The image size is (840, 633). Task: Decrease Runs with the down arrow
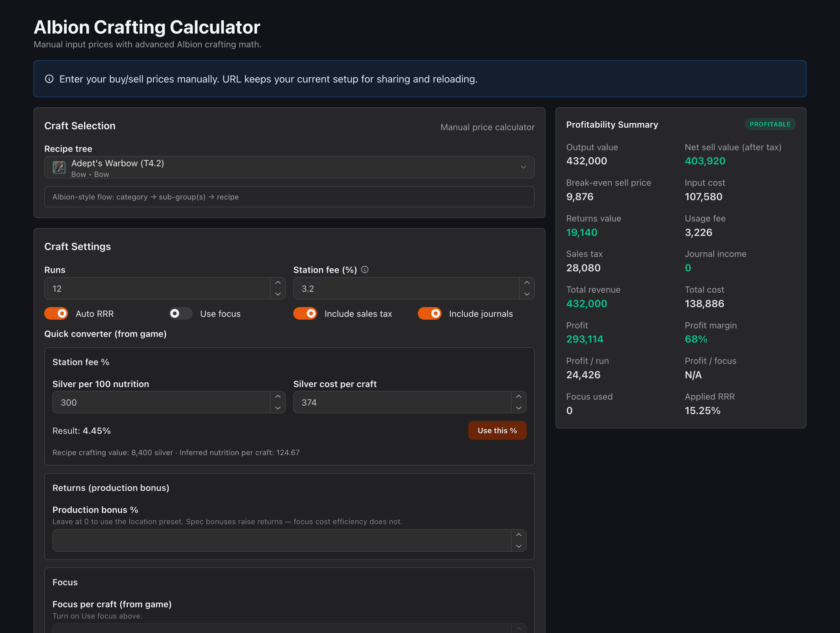coord(278,294)
